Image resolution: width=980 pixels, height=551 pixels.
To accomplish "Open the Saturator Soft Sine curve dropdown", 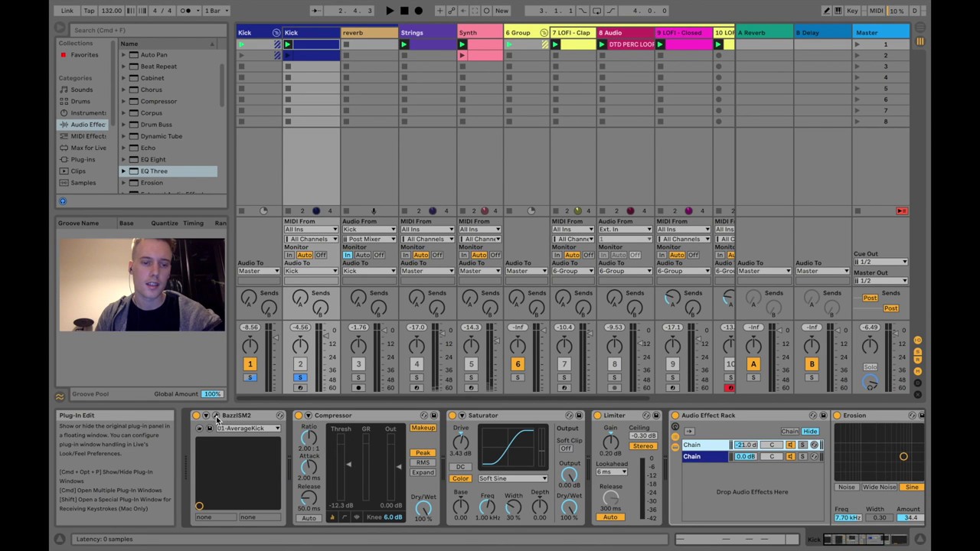I will pos(512,478).
